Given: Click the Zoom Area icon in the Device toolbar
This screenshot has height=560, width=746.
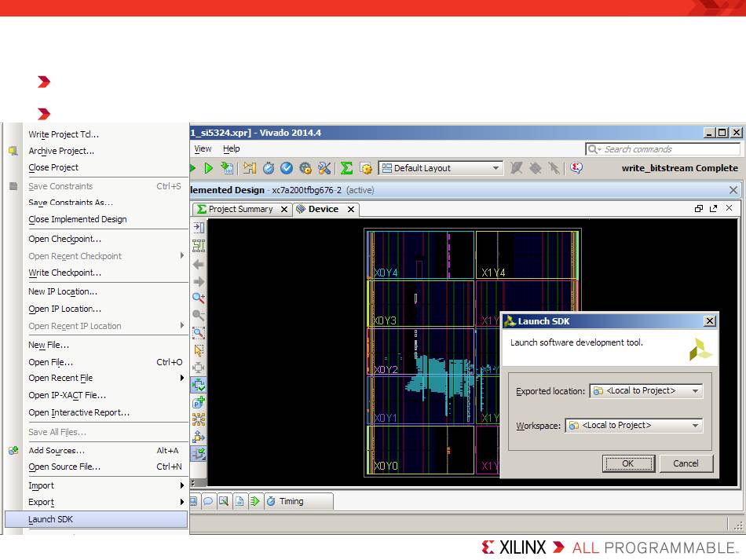Looking at the screenshot, I should (x=199, y=332).
